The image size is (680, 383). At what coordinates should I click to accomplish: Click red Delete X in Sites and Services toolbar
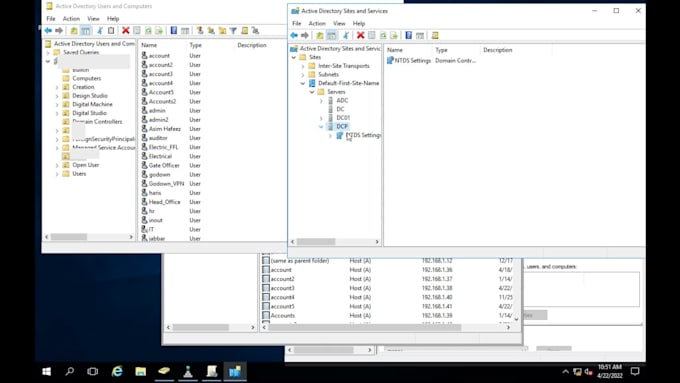[360, 35]
